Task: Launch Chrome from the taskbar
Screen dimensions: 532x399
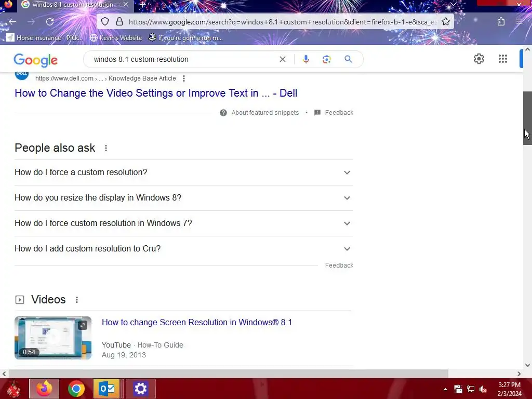Action: pos(76,389)
